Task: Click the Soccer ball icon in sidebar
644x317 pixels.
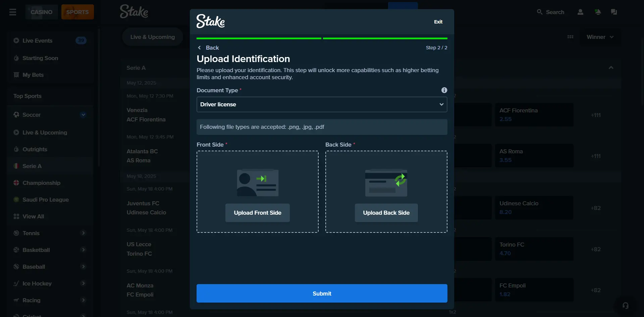Action: click(16, 115)
